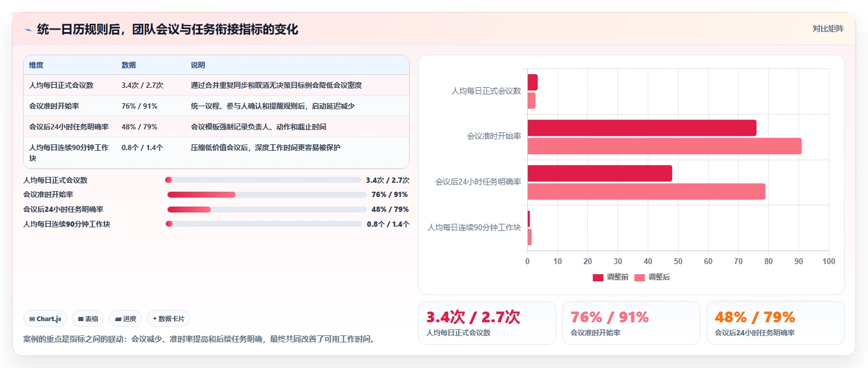Click the dark 调整前 bar for 会议准时开始率
The height and width of the screenshot is (368, 868).
(642, 128)
